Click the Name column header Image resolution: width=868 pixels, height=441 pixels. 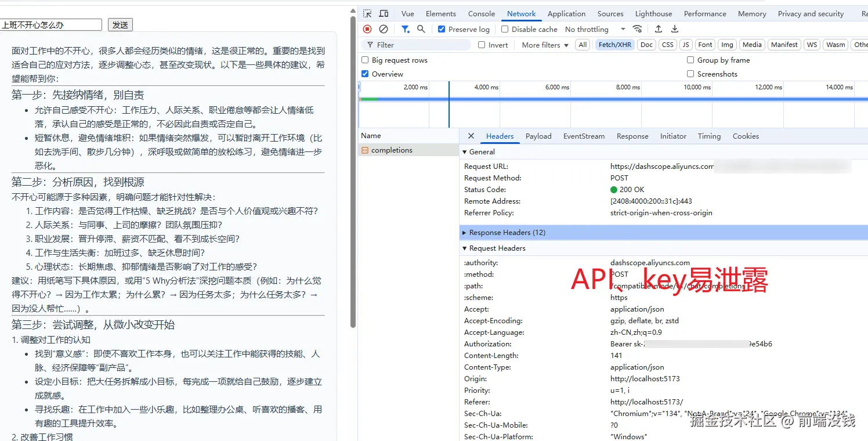click(408, 136)
